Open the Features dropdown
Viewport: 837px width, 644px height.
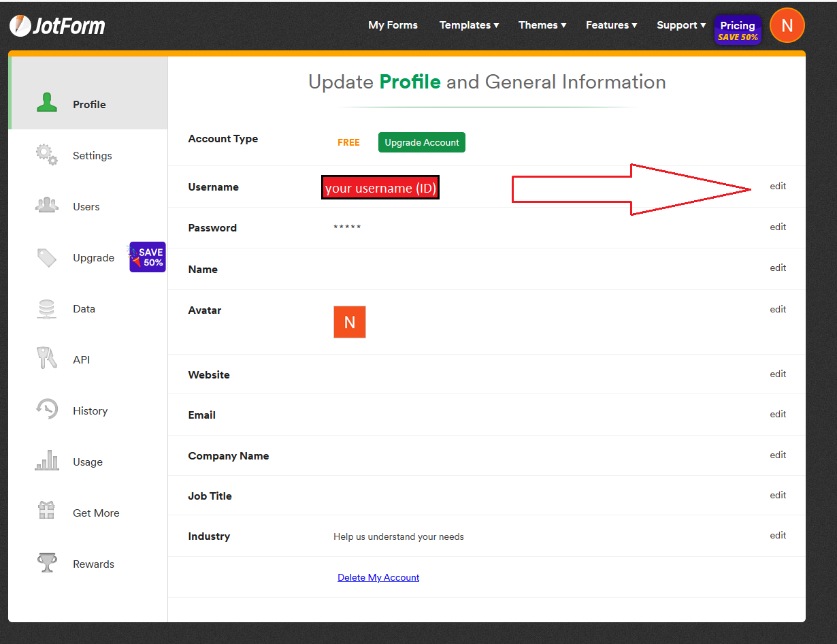pyautogui.click(x=610, y=25)
